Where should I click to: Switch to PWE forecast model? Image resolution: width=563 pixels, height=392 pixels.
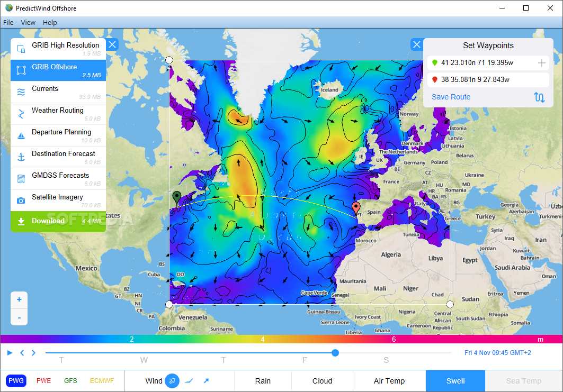pos(43,381)
